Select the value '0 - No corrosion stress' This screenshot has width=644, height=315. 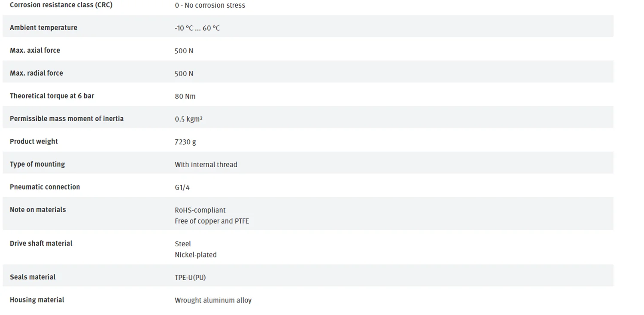click(x=210, y=6)
